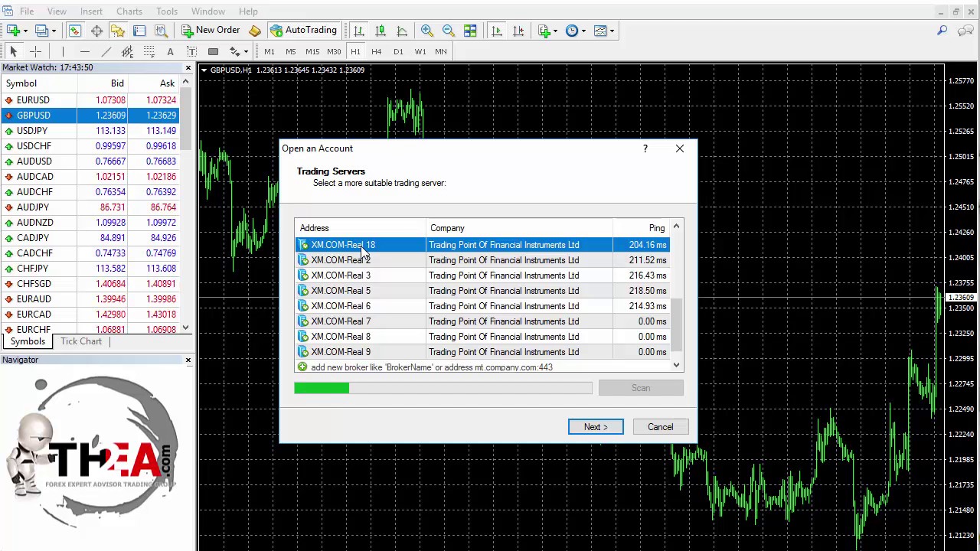Close the Market Watch panel

(188, 68)
